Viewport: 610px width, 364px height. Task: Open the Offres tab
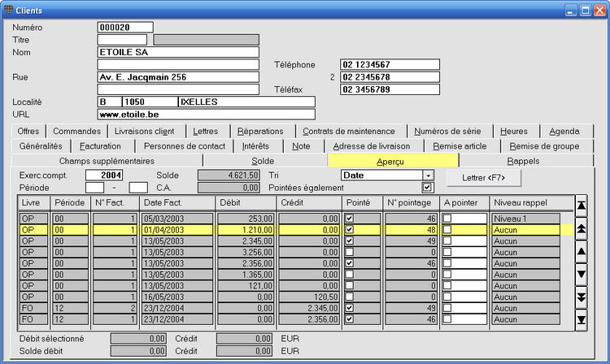pos(28,132)
